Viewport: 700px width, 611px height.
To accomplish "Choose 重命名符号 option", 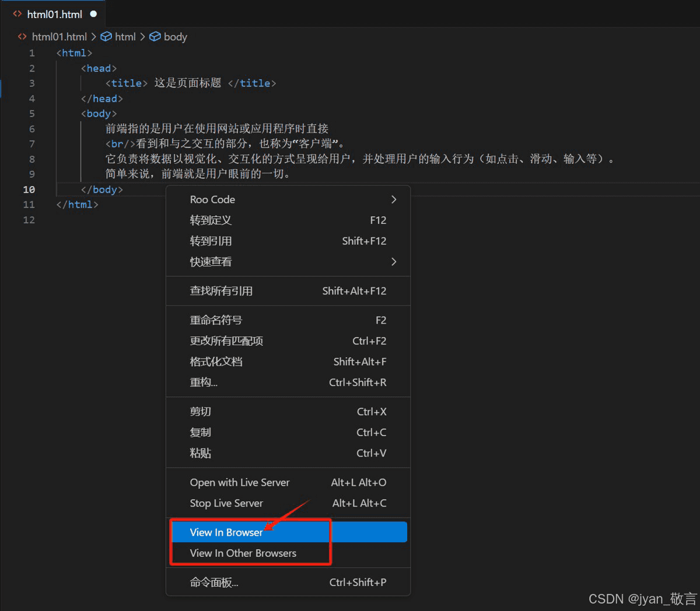I will pyautogui.click(x=216, y=320).
